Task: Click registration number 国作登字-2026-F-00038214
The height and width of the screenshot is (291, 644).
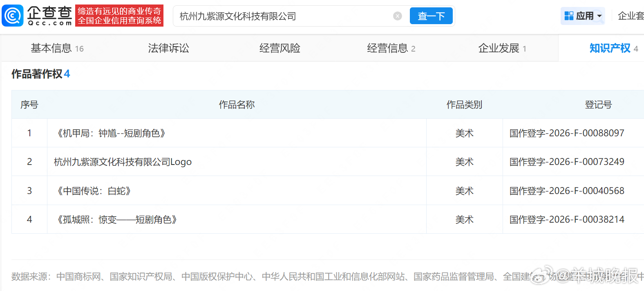Action: tap(567, 220)
